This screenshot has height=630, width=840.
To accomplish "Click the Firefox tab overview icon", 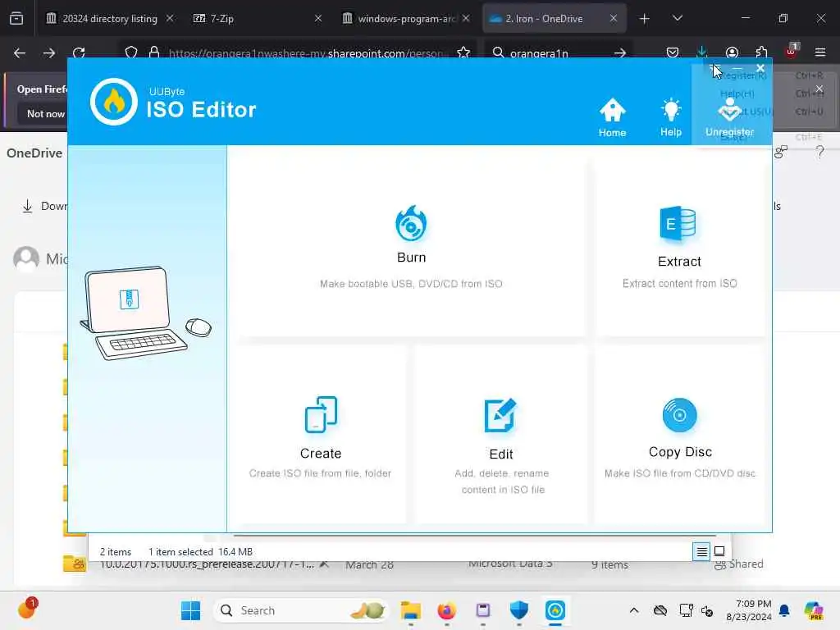I will pyautogui.click(x=16, y=18).
